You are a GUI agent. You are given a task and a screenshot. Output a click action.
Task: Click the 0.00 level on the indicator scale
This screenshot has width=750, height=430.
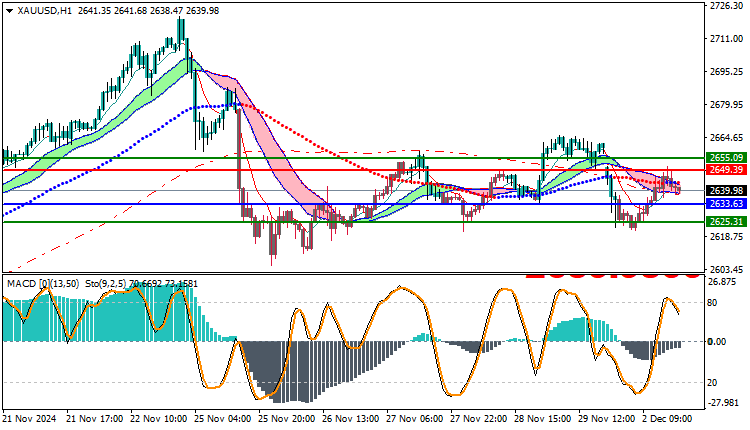(717, 342)
